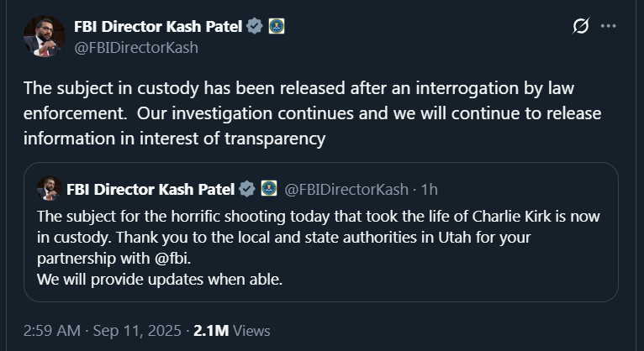Click the blue verified badge beside the main name

(x=255, y=26)
